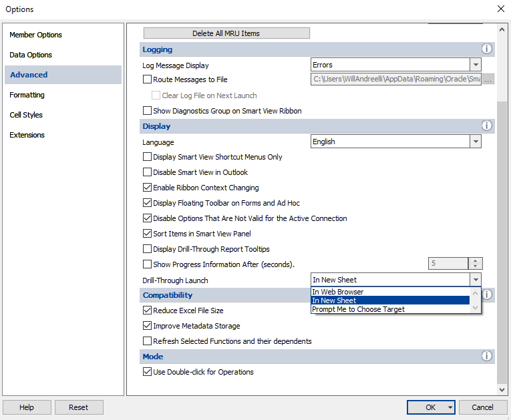Screen dimensions: 511x420
Task: Toggle Reduce Excel File Size checkbox
Action: [148, 310]
